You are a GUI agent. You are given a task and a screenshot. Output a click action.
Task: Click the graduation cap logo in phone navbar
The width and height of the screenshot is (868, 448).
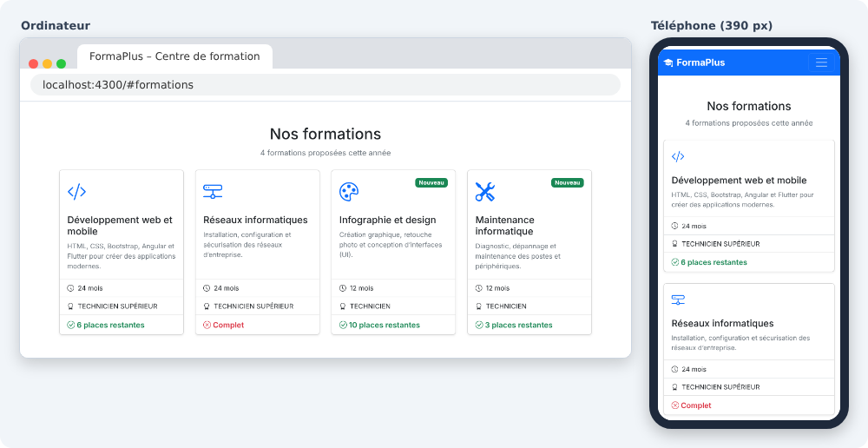[x=668, y=63]
